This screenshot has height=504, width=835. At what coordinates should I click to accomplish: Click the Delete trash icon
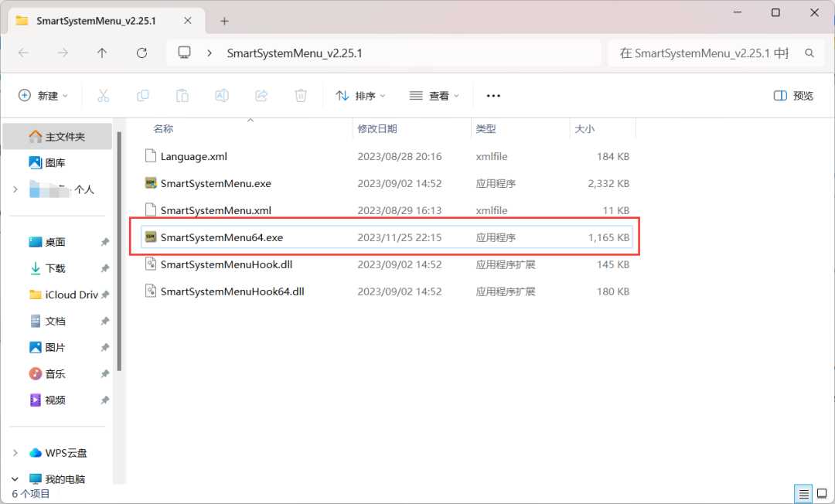tap(301, 96)
